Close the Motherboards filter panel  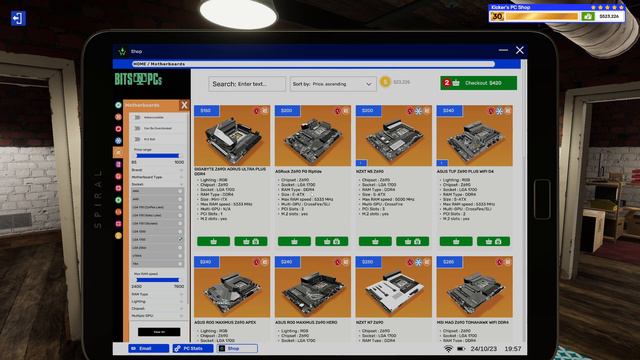(x=184, y=105)
